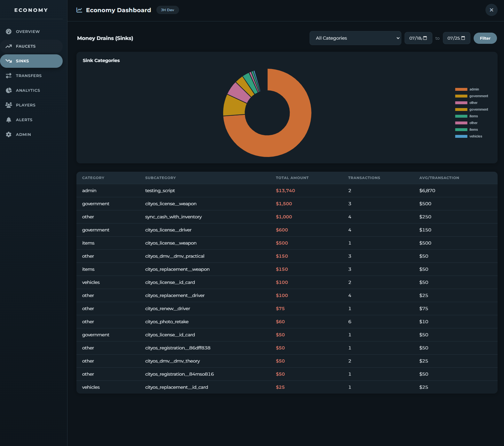504x446 pixels.
Task: Click the Transfers exchange arrows icon
Action: coord(9,75)
